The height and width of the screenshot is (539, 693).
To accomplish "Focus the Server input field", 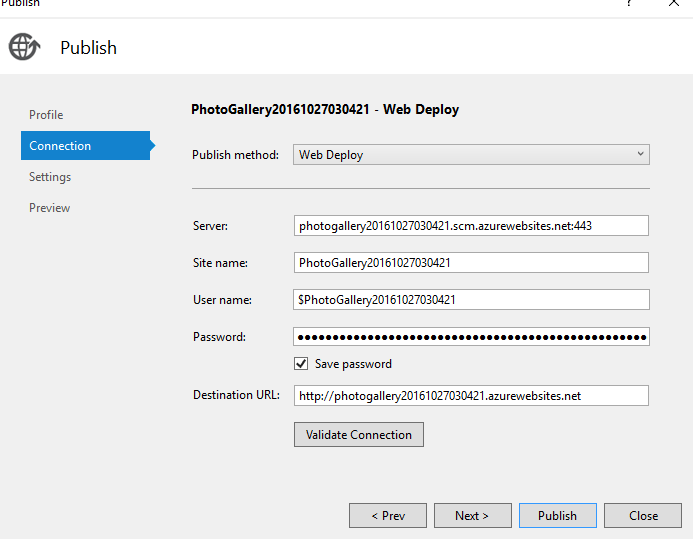I will [471, 226].
